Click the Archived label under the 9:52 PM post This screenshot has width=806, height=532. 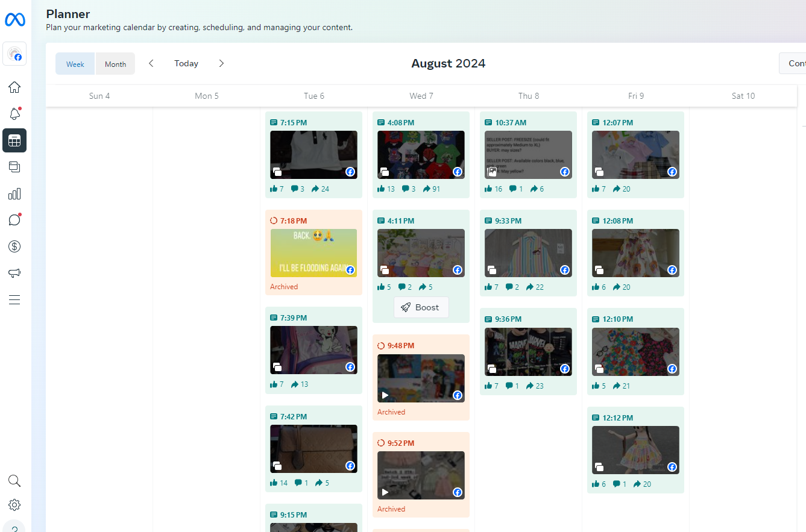point(391,509)
